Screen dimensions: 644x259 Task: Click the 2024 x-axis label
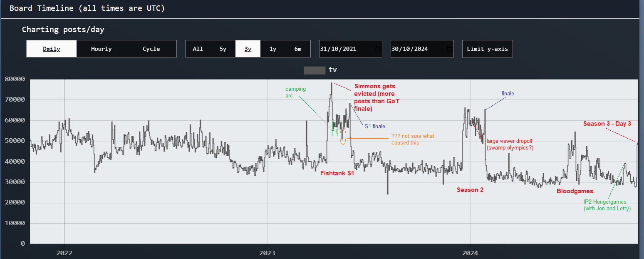pyautogui.click(x=470, y=253)
